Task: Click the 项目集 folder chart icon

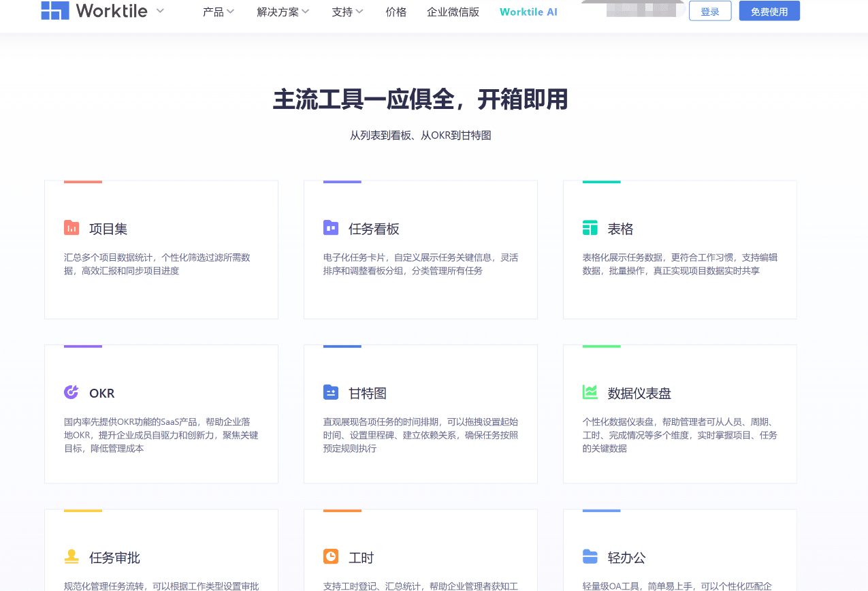Action: (71, 228)
